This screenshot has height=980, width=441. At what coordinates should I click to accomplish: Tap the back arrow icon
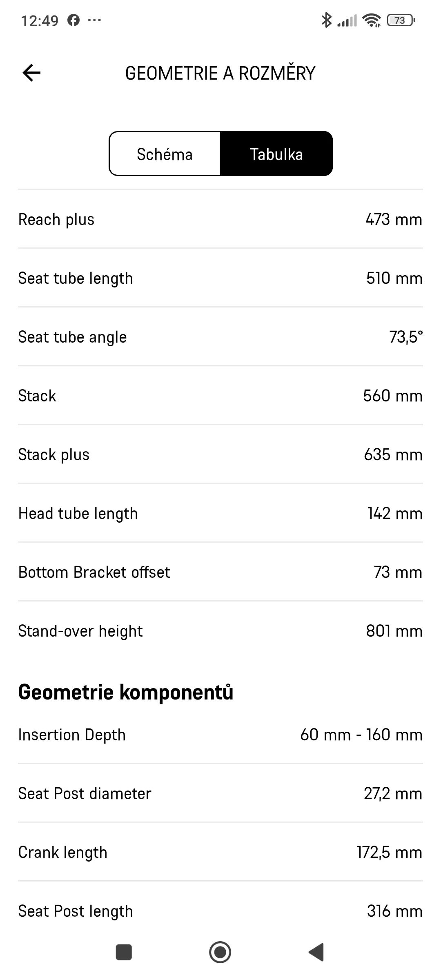click(31, 73)
